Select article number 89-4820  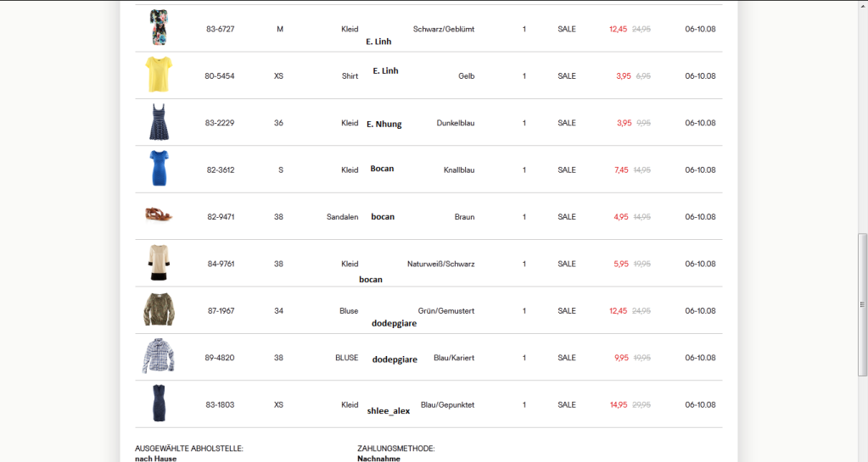[220, 358]
